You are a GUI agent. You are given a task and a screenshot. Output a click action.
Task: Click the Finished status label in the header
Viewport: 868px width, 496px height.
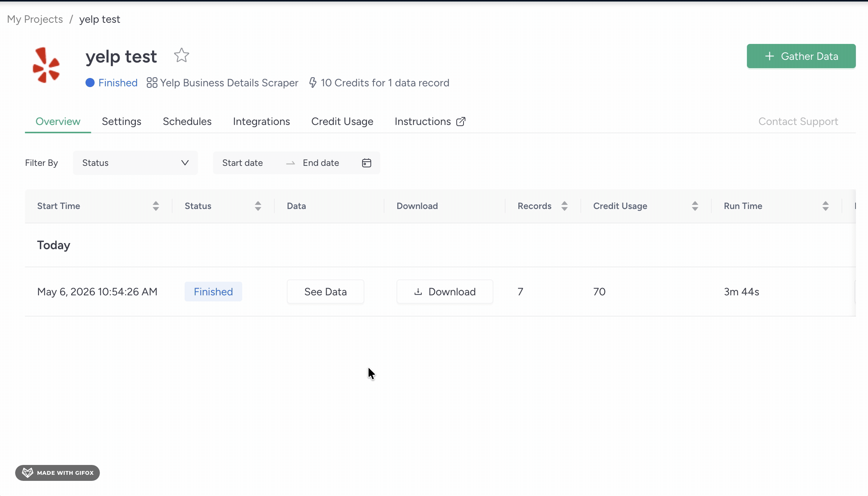(x=118, y=83)
